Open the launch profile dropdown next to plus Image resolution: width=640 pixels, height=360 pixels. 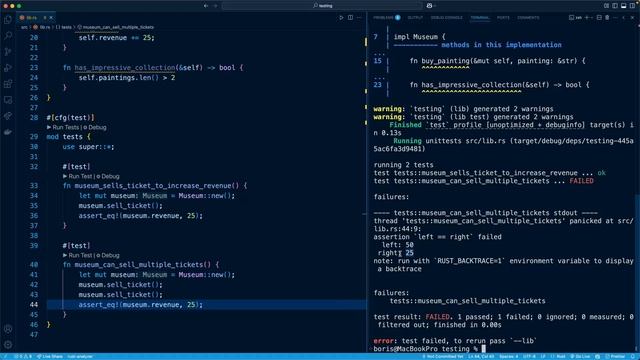click(x=592, y=18)
